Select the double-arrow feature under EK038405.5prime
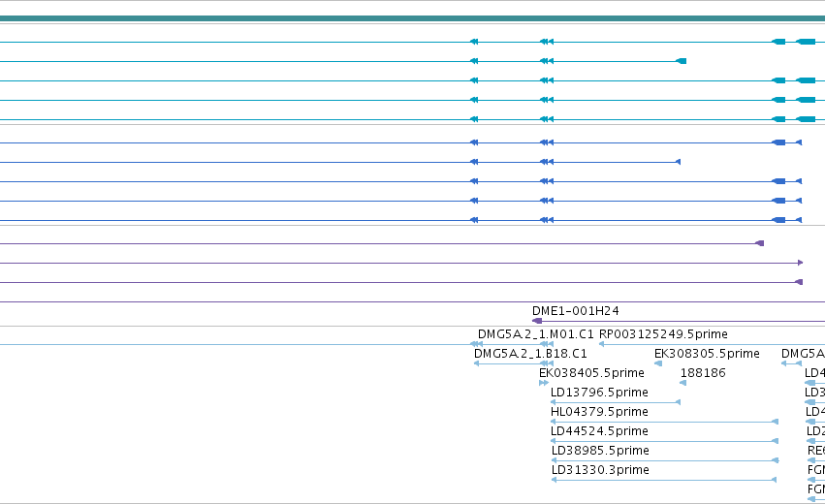Screen dimensions: 825x504 click(x=544, y=383)
